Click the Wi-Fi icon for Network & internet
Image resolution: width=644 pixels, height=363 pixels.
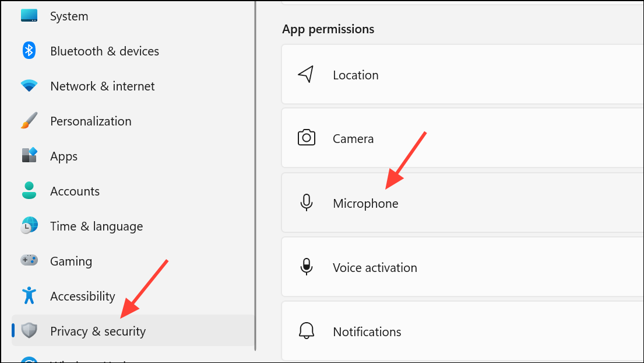[x=29, y=86]
